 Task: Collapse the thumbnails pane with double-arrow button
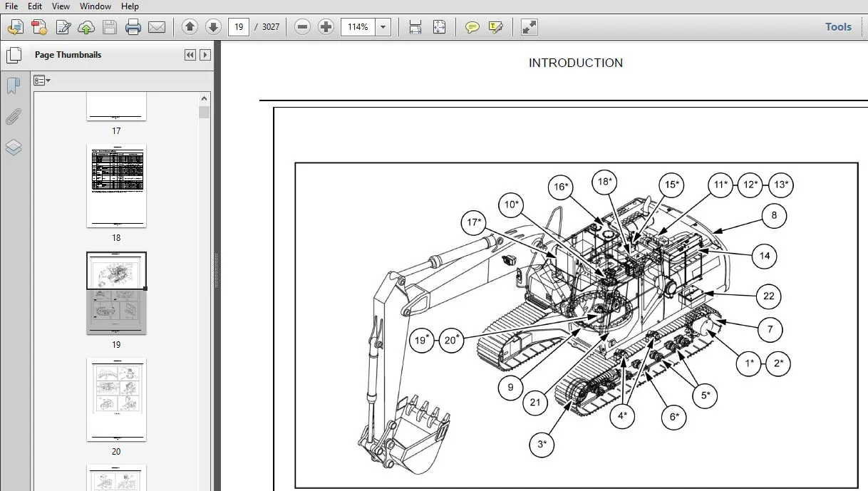190,55
